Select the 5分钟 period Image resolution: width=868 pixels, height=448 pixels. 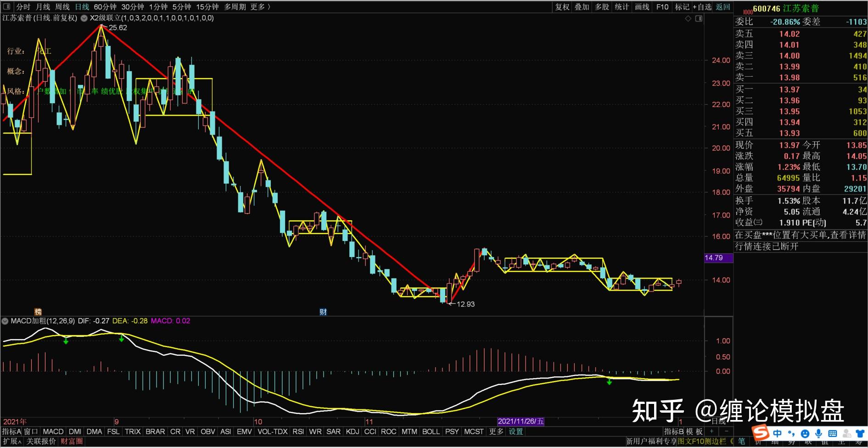click(182, 7)
